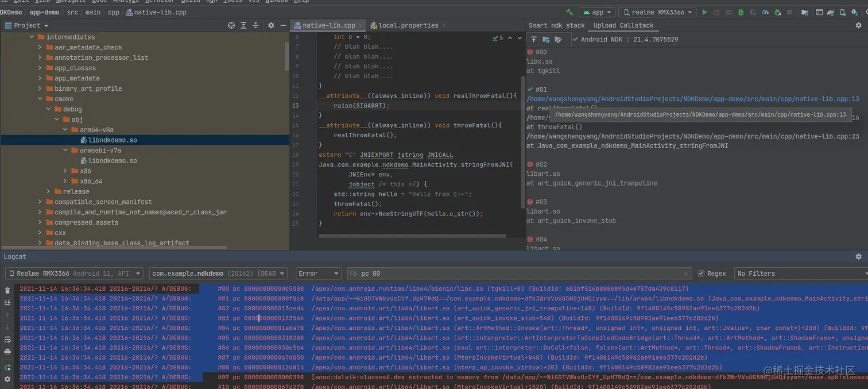Go to next highlighted problem arrow in editor
Image resolution: width=868 pixels, height=389 pixels.
click(520, 38)
